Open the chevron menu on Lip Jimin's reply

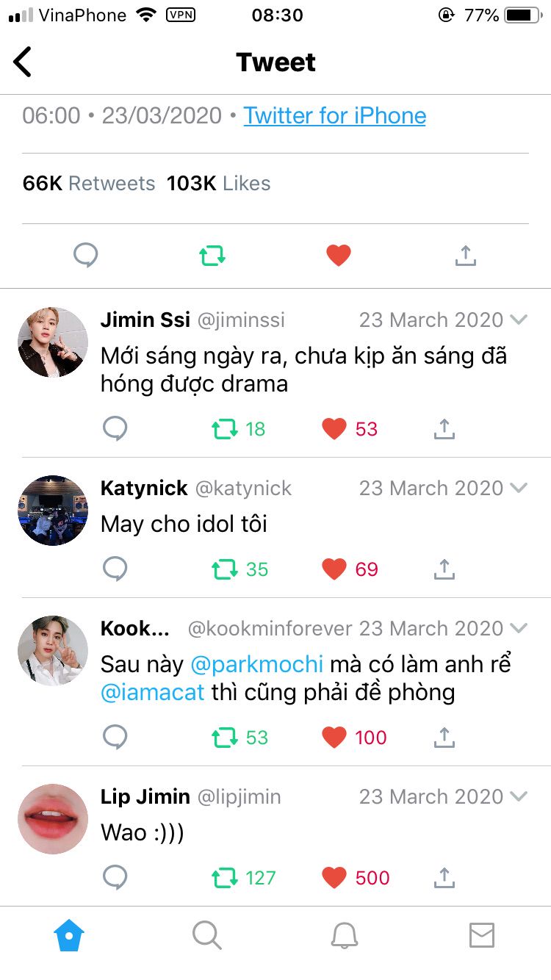pos(519,796)
